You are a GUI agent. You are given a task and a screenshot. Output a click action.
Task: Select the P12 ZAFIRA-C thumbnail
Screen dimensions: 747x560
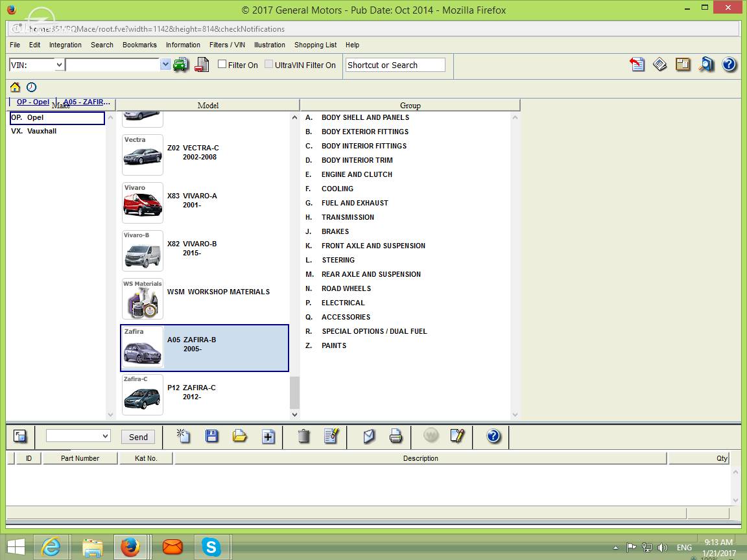tap(143, 394)
